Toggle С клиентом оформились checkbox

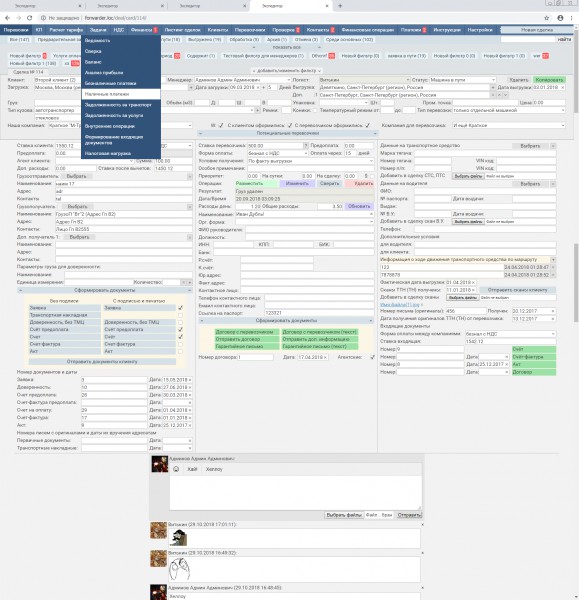(290, 126)
